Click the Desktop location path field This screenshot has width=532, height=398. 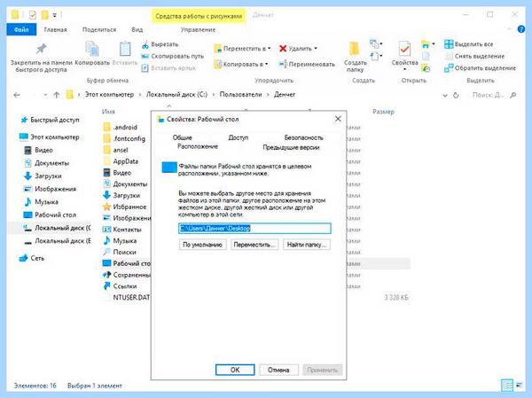coord(254,229)
